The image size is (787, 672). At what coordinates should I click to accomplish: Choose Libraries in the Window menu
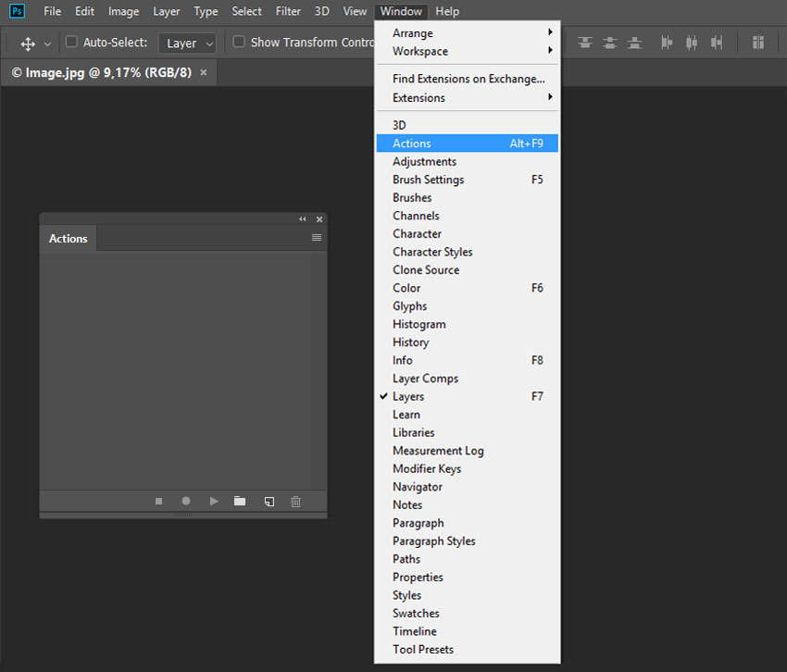point(468,432)
